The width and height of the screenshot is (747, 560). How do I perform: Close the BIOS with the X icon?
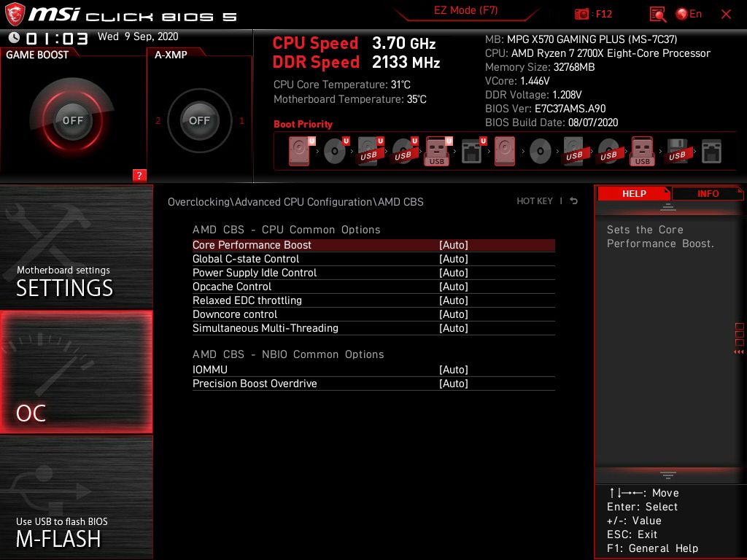coord(726,15)
